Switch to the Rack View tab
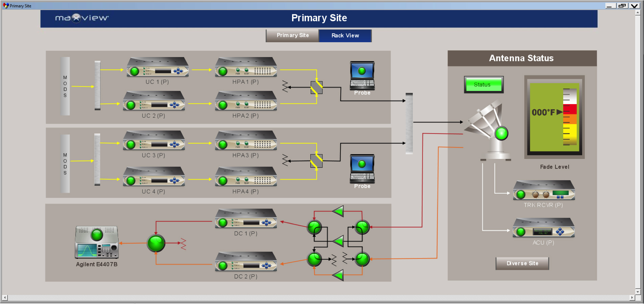This screenshot has height=304, width=644. pos(345,35)
